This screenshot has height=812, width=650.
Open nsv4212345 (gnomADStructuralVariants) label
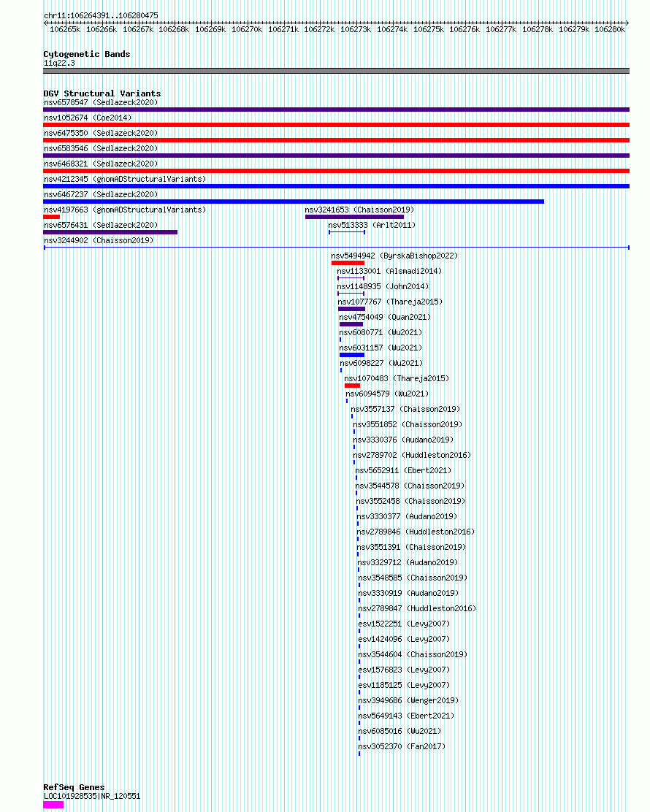tap(125, 179)
